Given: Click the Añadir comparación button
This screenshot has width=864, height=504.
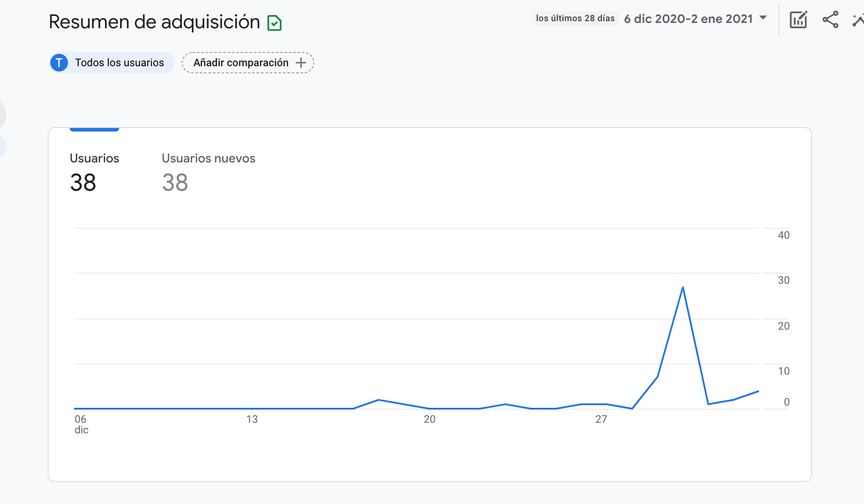Looking at the screenshot, I should (x=240, y=63).
